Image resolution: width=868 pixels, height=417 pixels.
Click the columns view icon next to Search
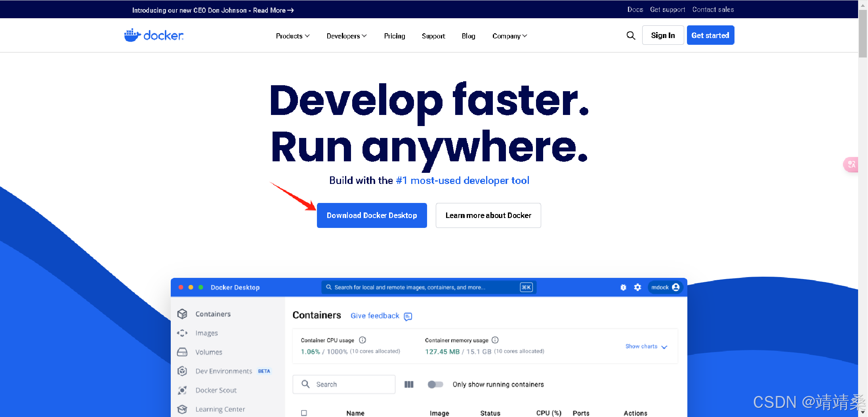409,384
